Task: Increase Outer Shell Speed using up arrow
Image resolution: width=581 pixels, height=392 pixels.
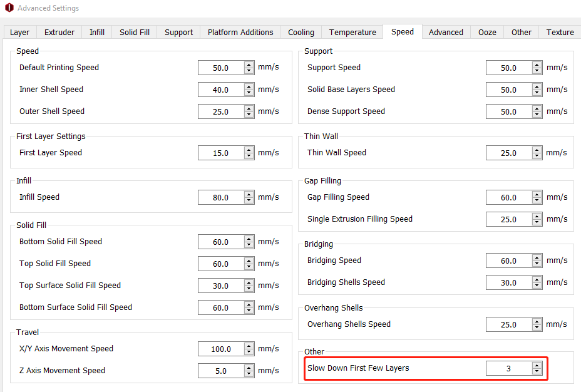Action: coord(249,108)
